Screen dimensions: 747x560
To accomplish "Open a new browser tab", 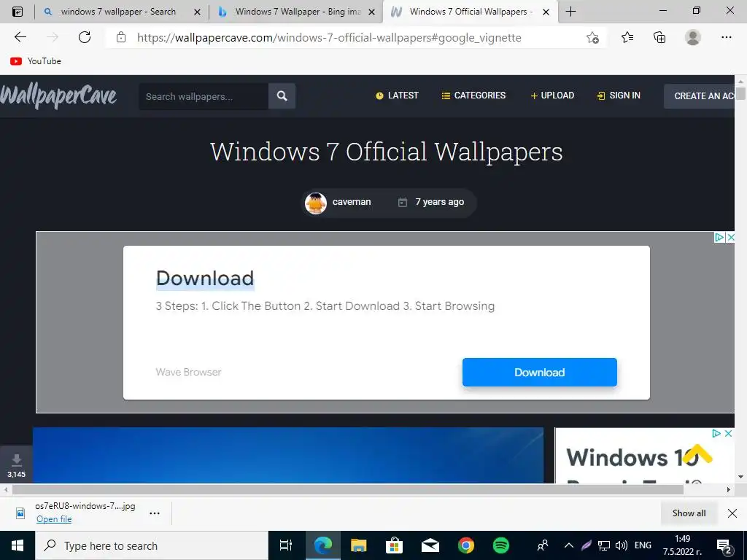I will coord(570,12).
